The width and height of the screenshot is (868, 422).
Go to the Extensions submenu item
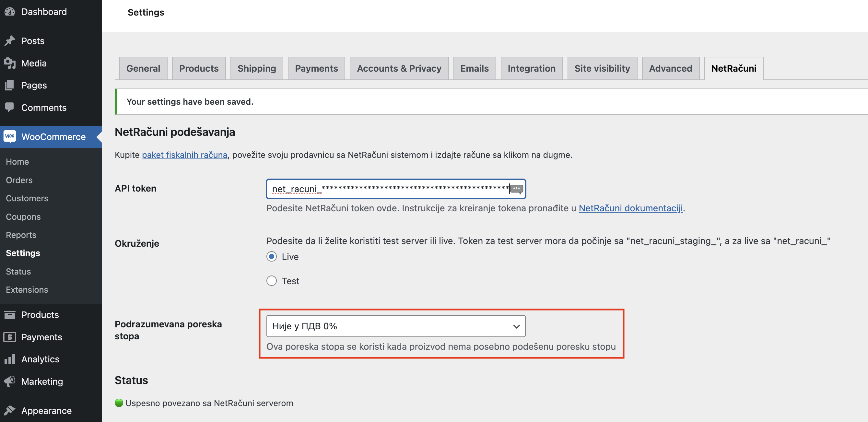pos(27,289)
